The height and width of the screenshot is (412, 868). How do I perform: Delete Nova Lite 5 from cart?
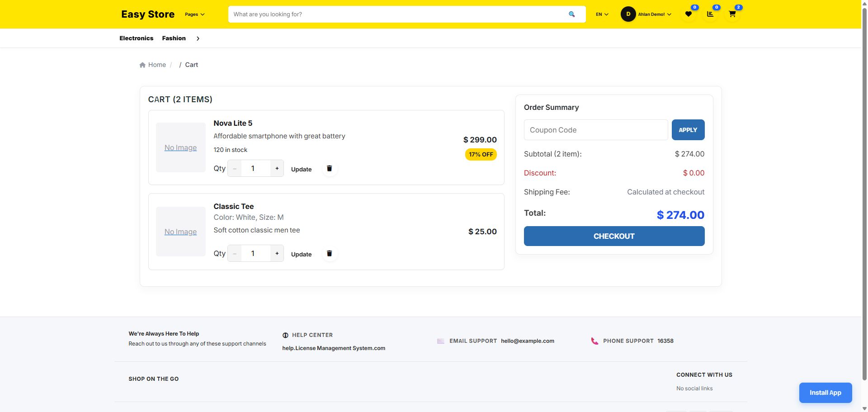click(330, 169)
